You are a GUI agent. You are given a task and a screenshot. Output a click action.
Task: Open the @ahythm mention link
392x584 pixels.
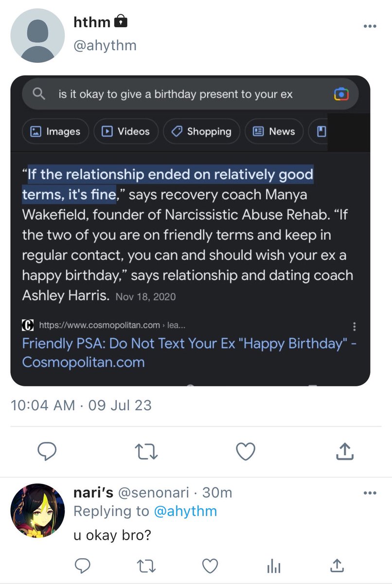(186, 511)
